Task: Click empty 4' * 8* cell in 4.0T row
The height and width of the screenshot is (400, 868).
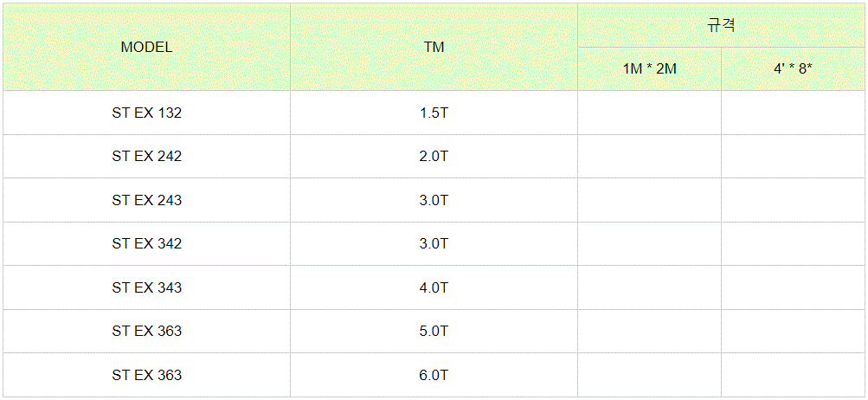Action: pos(794,287)
